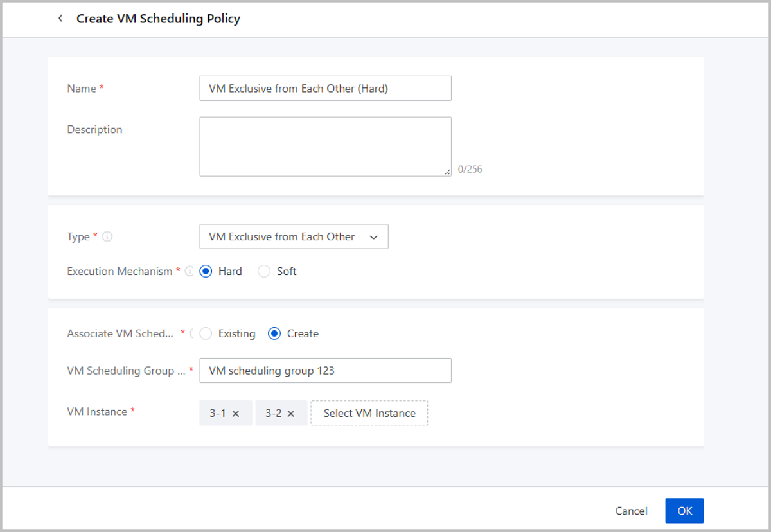The height and width of the screenshot is (532, 771).
Task: Click the info icon beside Associate VM Sched...
Action: (x=192, y=333)
